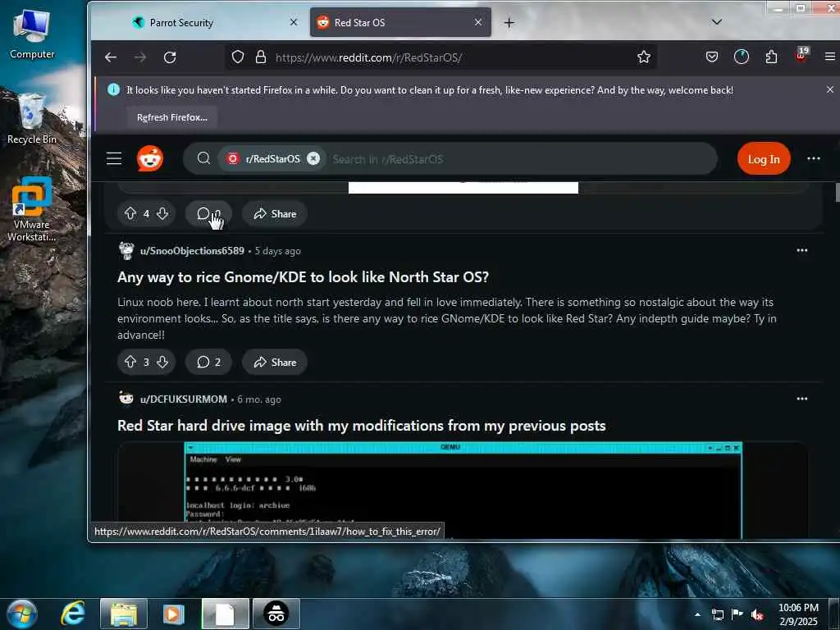Click the blank document taskbar item
This screenshot has height=630, width=840.
(x=225, y=614)
